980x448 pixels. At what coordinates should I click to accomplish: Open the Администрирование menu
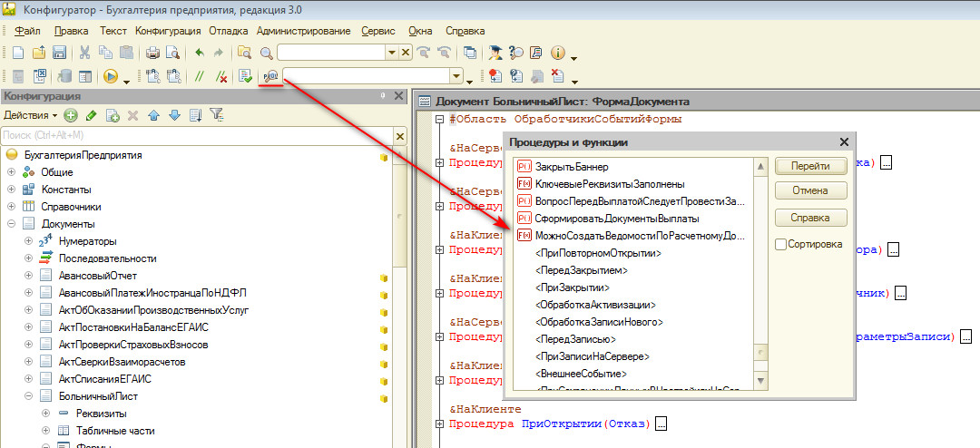tap(303, 31)
